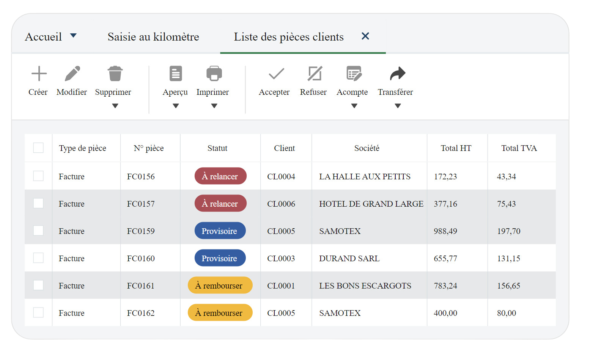Click the Acompte form icon
Screen dimensions: 593x364
(x=354, y=74)
